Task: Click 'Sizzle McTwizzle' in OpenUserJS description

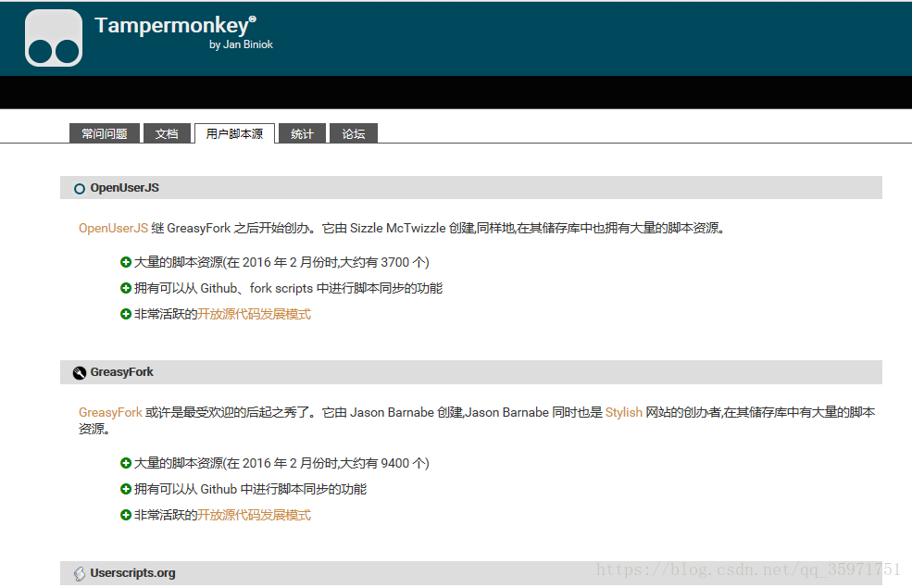Action: pos(398,228)
